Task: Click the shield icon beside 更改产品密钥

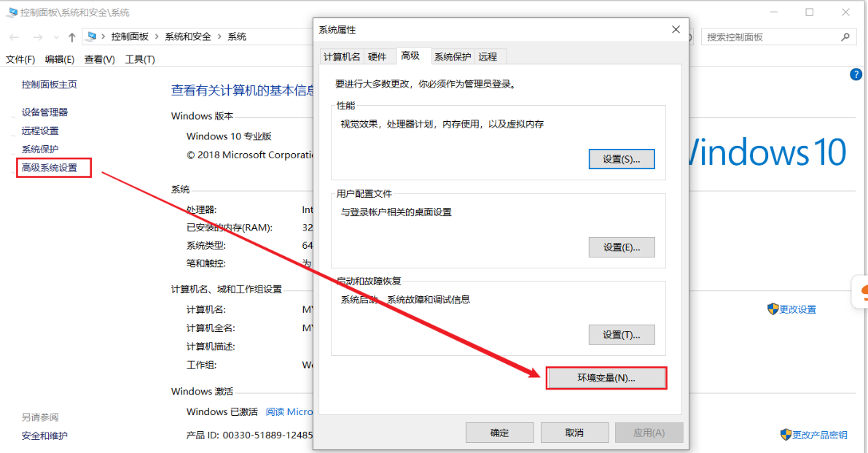Action: pyautogui.click(x=786, y=435)
